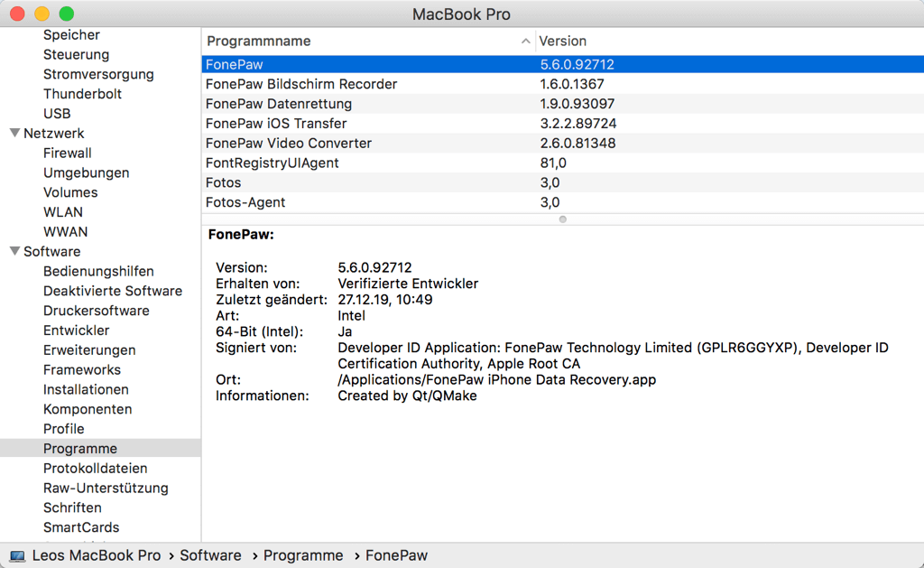Open Bedienungshilfen under Software

pos(98,271)
